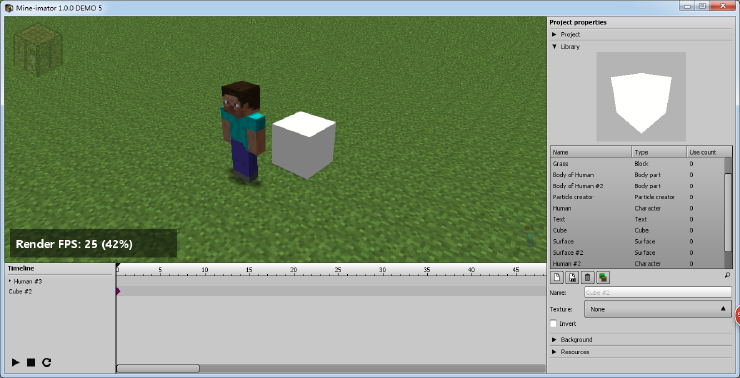Stop the timeline playback
Screen dimensions: 740x378
[31, 362]
